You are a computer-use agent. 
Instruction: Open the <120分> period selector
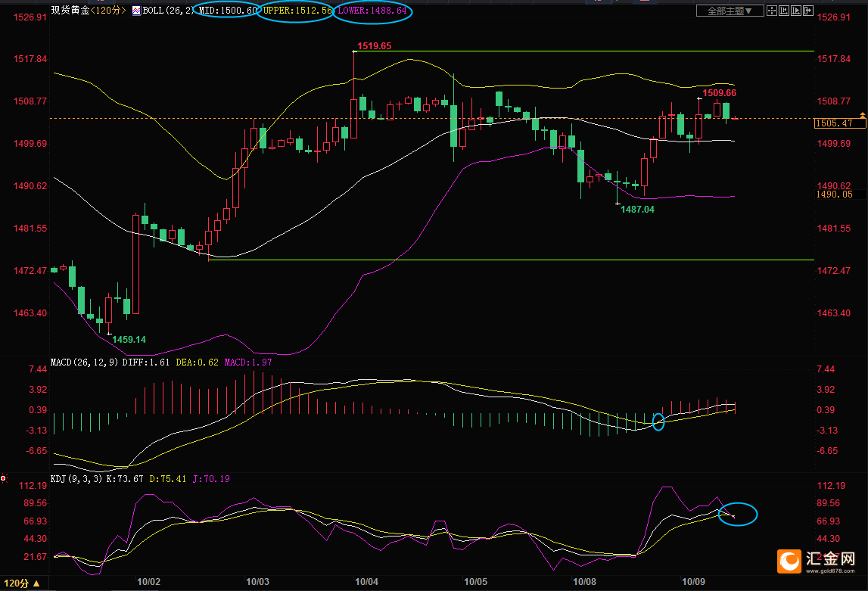(x=108, y=11)
